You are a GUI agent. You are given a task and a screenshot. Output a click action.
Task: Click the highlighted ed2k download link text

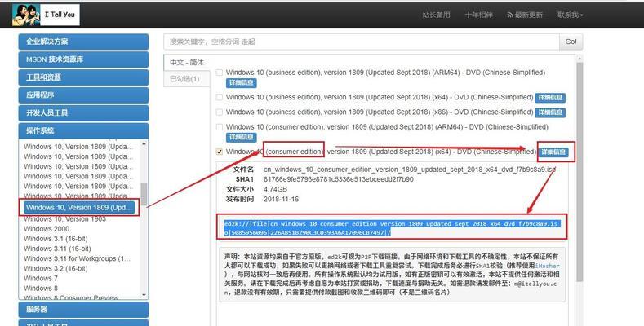(x=391, y=228)
